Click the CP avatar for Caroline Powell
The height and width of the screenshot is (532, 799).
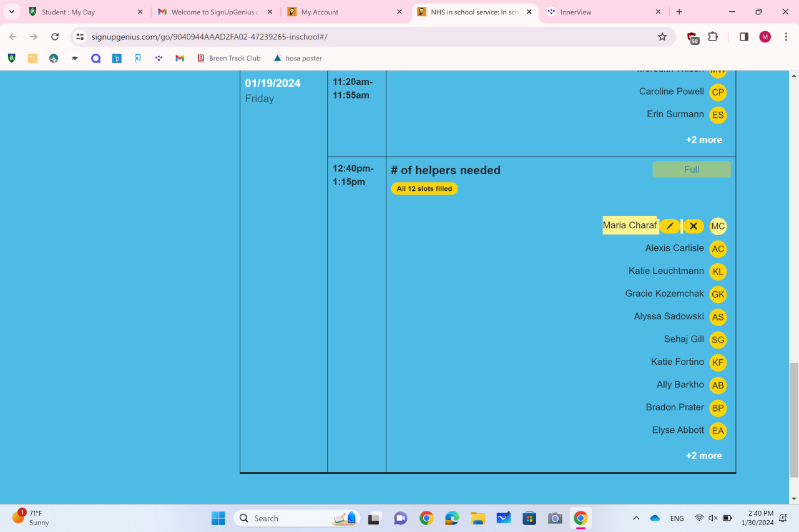[718, 92]
